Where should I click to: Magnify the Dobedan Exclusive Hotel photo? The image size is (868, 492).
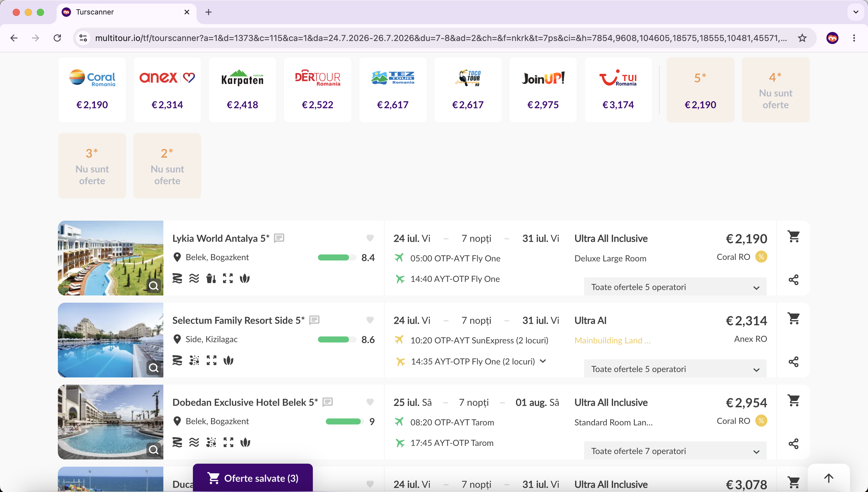point(154,450)
